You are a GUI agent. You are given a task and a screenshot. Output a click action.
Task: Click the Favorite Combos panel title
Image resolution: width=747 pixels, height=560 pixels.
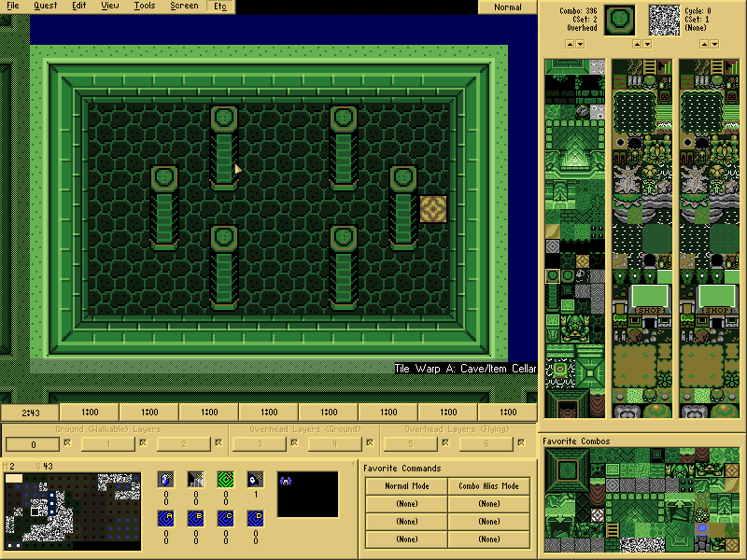pyautogui.click(x=576, y=441)
